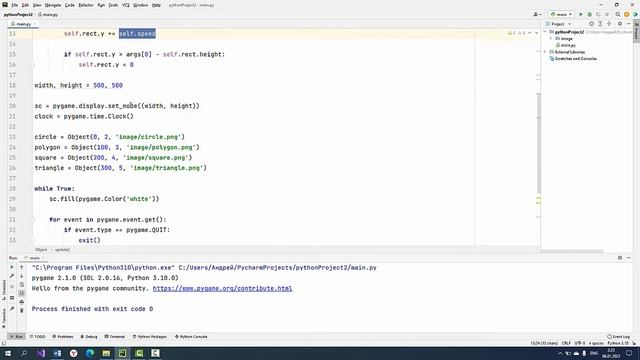Image resolution: width=640 pixels, height=360 pixels.
Task: Open the main run configuration dropdown
Action: [561, 14]
